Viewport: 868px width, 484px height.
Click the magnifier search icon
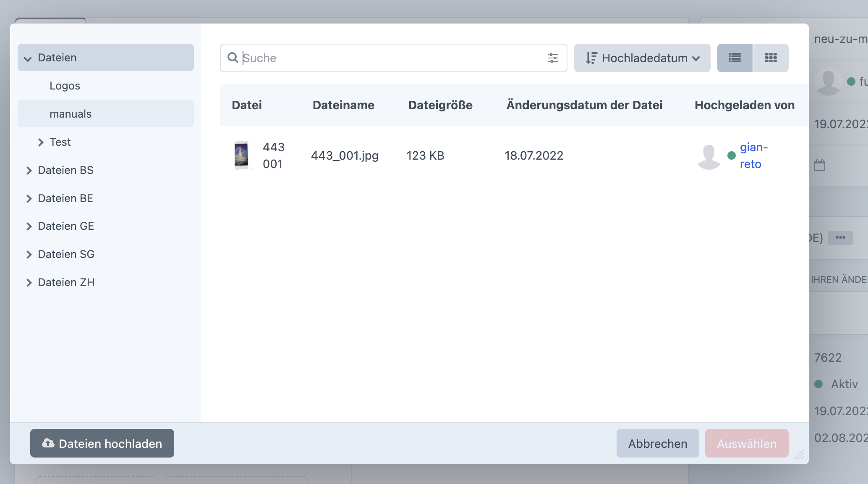click(x=233, y=58)
